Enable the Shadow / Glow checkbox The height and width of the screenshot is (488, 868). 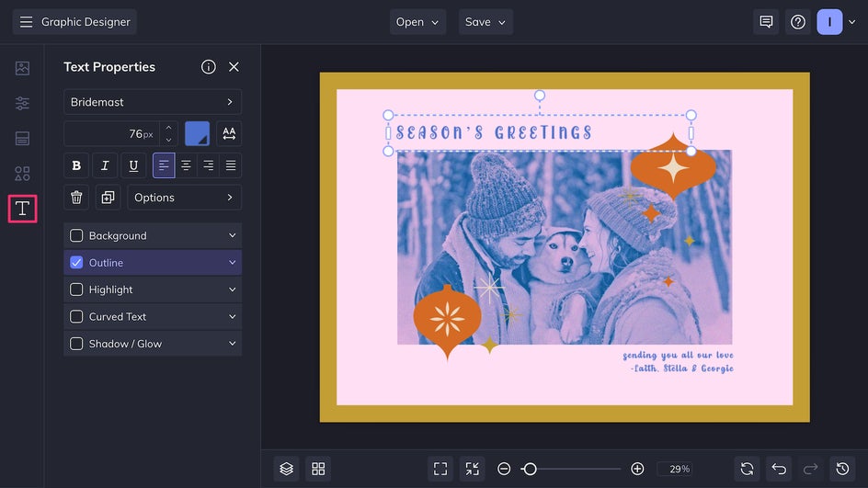pos(76,344)
